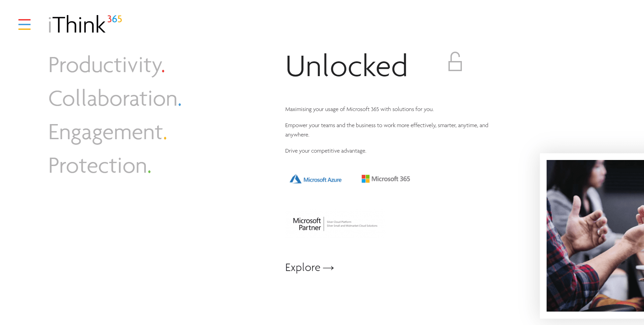Viewport: 644px width, 325px height.
Task: Click the open padlock icon
Action: pos(455,62)
